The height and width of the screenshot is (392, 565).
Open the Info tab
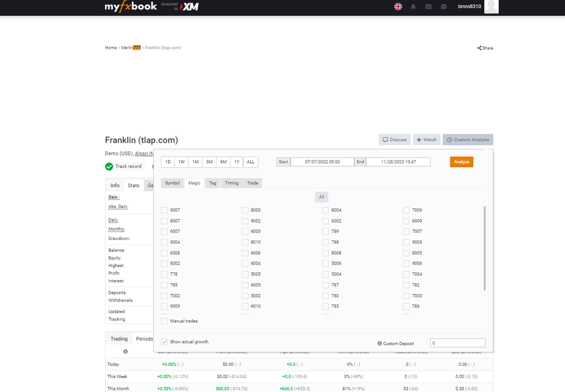[x=115, y=185]
